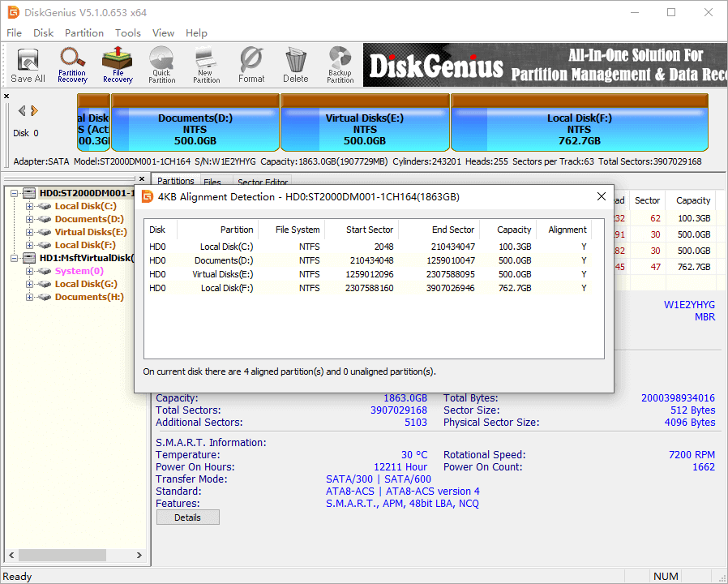728x584 pixels.
Task: Open Backup Partition tool
Action: pos(340,65)
